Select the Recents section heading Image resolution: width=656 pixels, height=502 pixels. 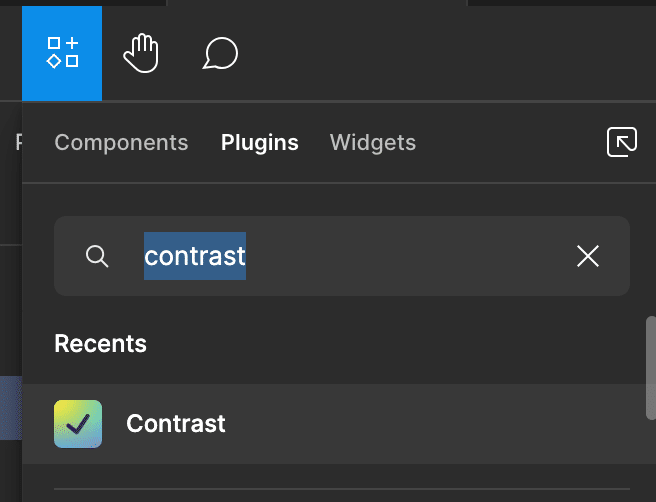[100, 344]
